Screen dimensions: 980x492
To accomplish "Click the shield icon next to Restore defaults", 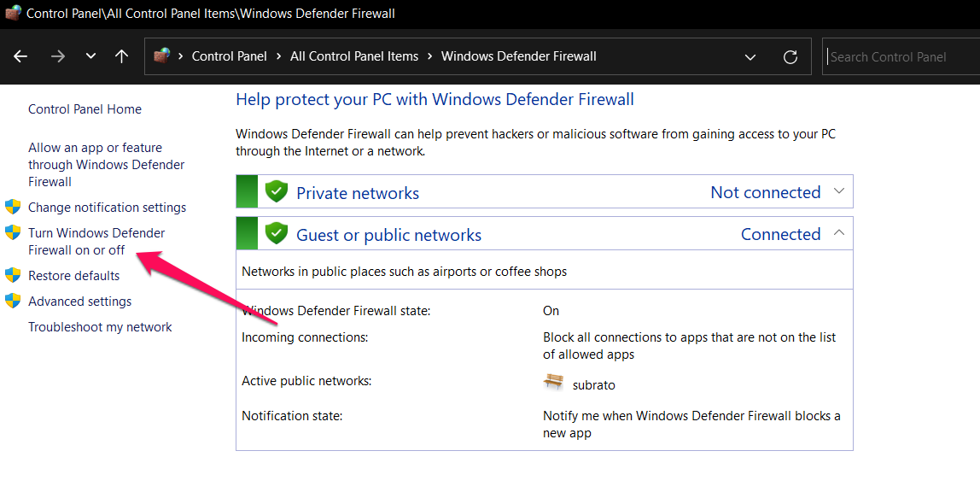I will click(x=12, y=275).
